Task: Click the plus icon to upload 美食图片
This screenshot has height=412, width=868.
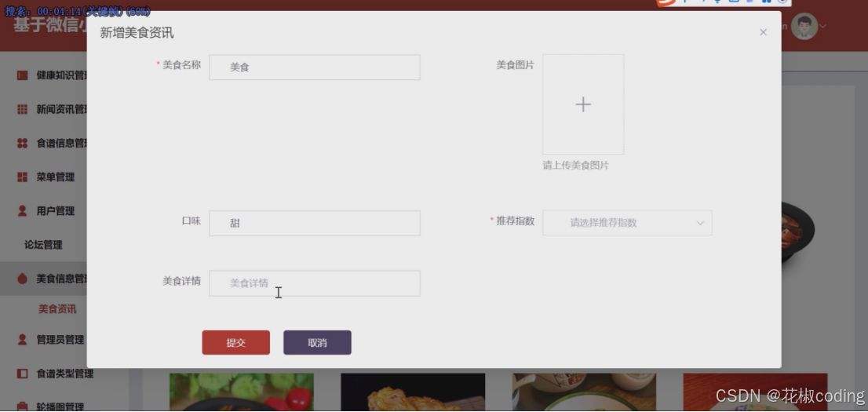Action: [x=583, y=104]
